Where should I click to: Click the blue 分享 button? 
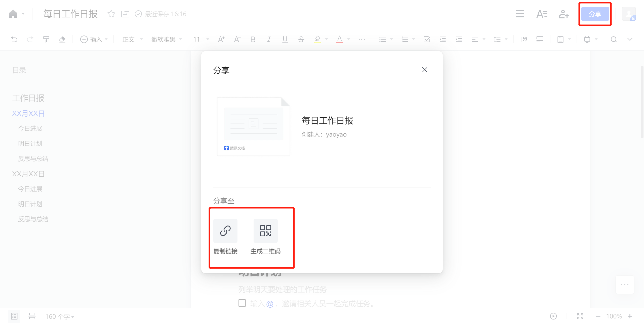[595, 14]
